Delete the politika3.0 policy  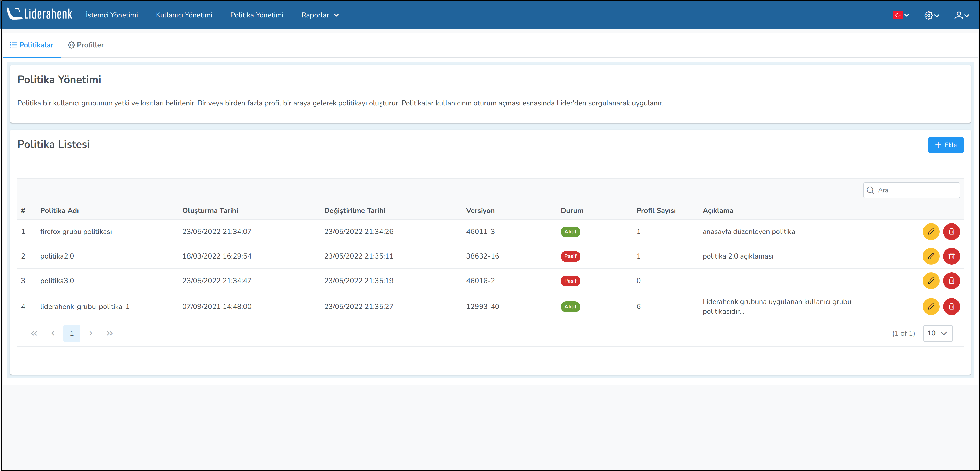click(951, 281)
